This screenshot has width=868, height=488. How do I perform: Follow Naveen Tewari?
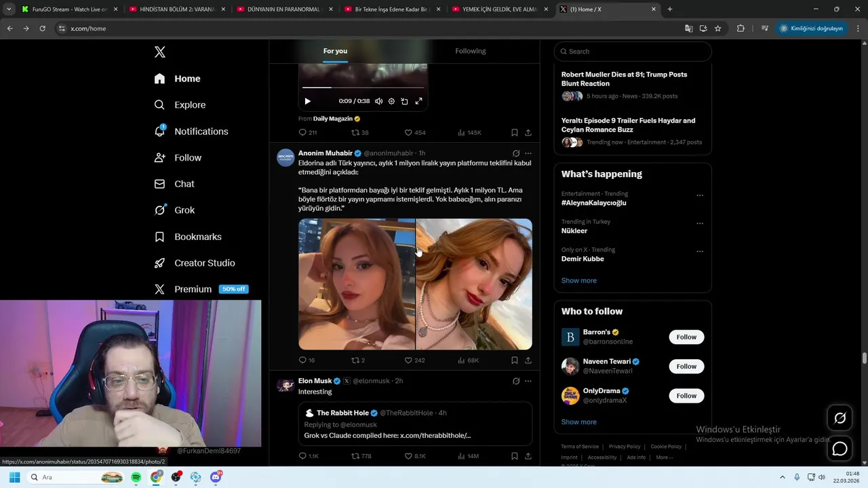(686, 366)
